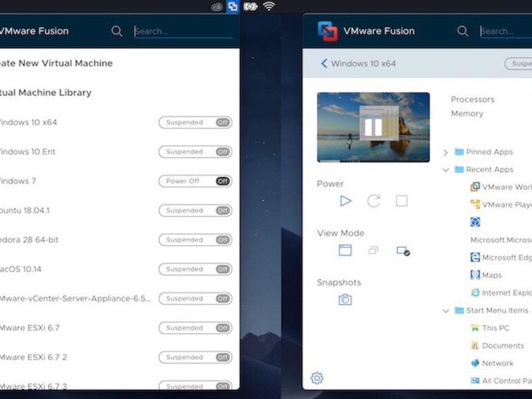Go back from Windows 10 x64 details
Image resolution: width=532 pixels, height=399 pixels.
tap(324, 64)
